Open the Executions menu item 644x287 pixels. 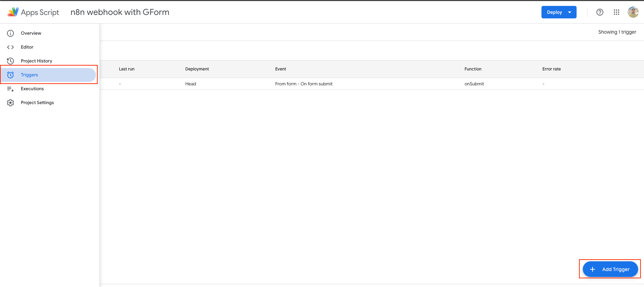(48, 89)
